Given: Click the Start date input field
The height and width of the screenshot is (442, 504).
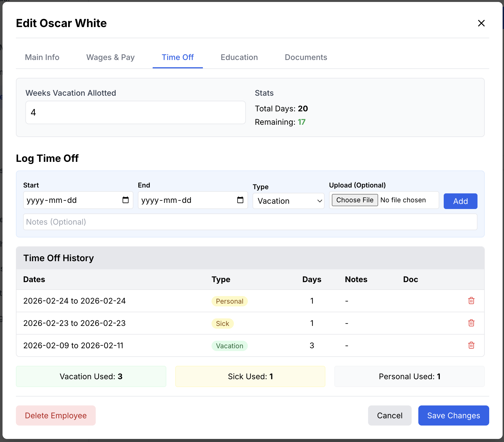Looking at the screenshot, I should [78, 200].
